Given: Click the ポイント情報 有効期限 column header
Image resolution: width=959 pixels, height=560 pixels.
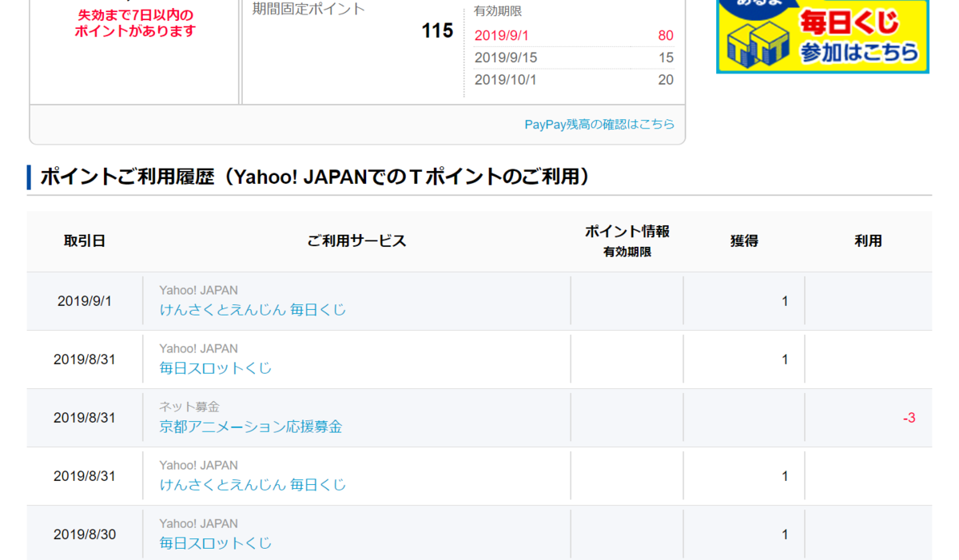Looking at the screenshot, I should coord(627,240).
